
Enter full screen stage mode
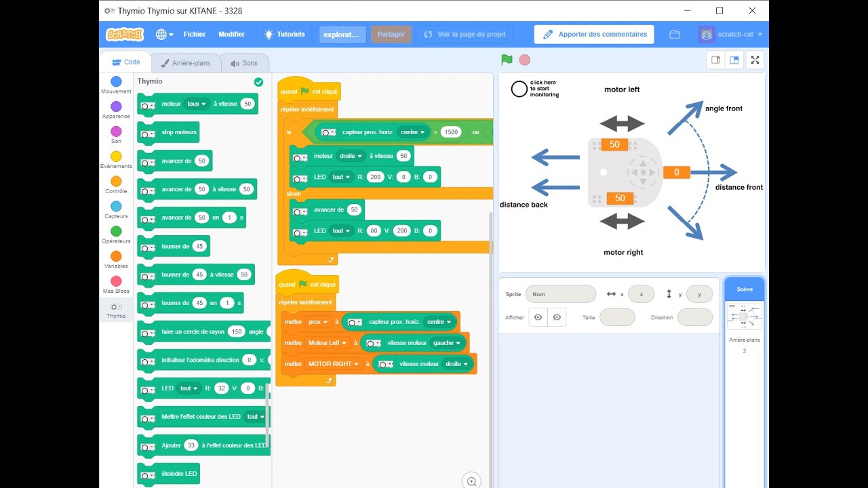[x=755, y=60]
